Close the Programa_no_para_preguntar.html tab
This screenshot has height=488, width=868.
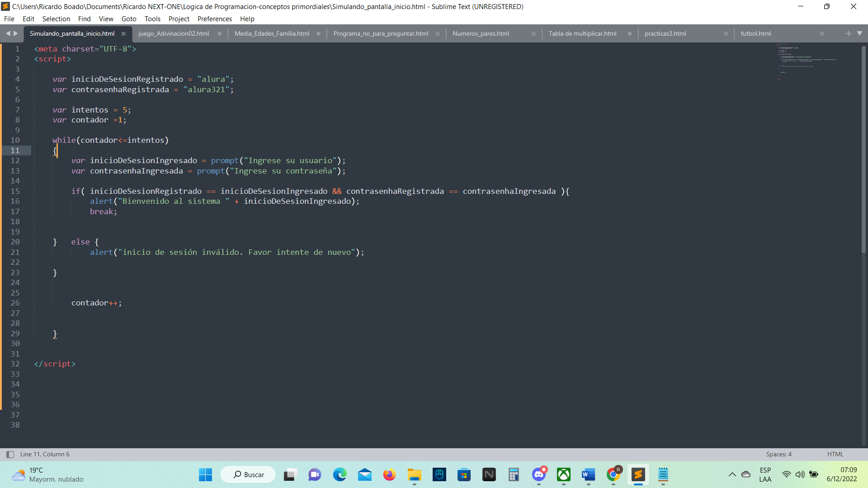[x=438, y=34]
